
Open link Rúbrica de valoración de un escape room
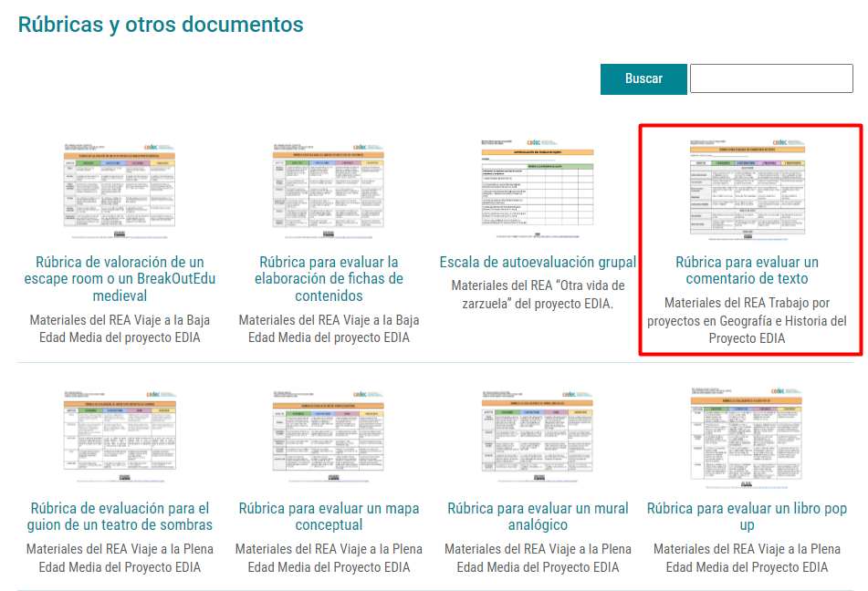pyautogui.click(x=120, y=279)
